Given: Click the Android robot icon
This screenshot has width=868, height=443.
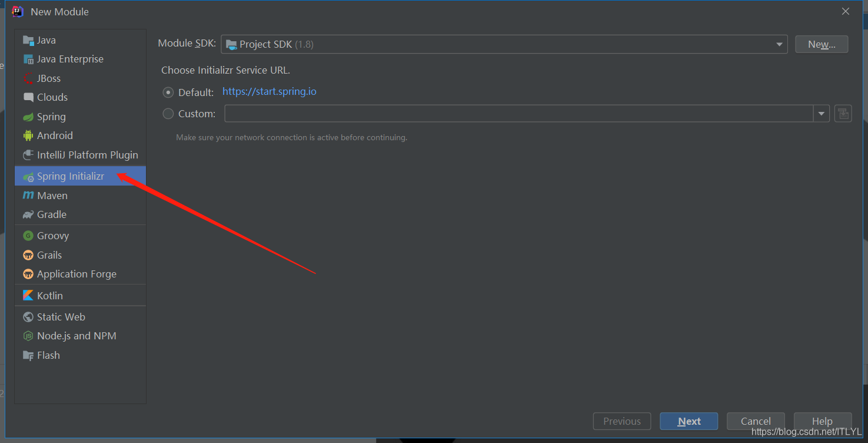Looking at the screenshot, I should coord(28,135).
